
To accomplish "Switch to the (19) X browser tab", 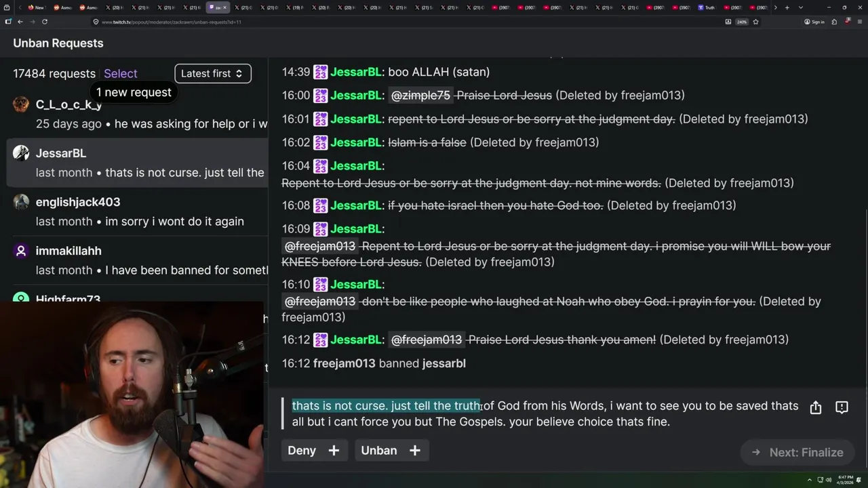I will point(294,7).
